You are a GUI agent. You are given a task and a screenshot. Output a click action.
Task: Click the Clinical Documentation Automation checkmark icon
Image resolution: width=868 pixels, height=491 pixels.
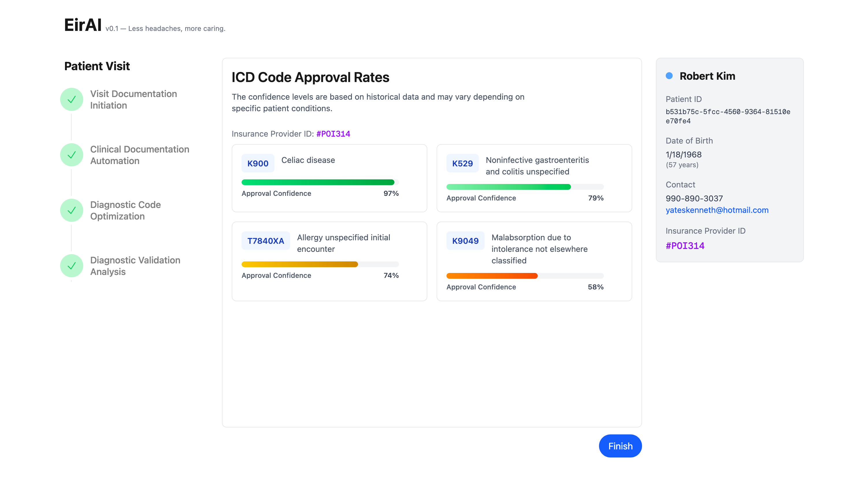(x=72, y=155)
